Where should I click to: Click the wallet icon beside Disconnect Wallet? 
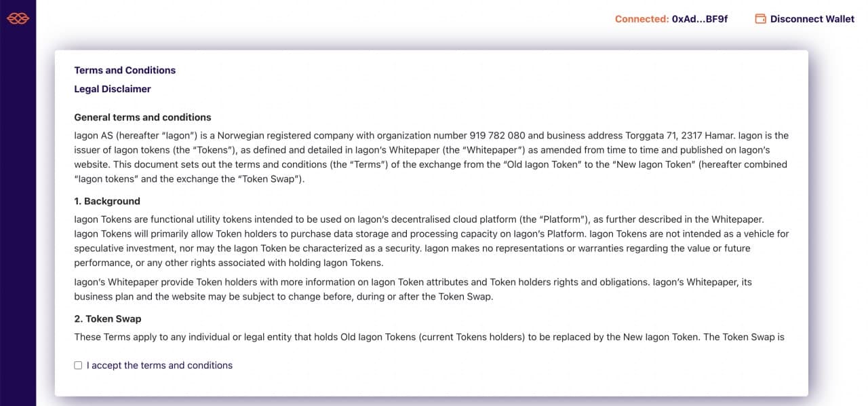point(761,19)
